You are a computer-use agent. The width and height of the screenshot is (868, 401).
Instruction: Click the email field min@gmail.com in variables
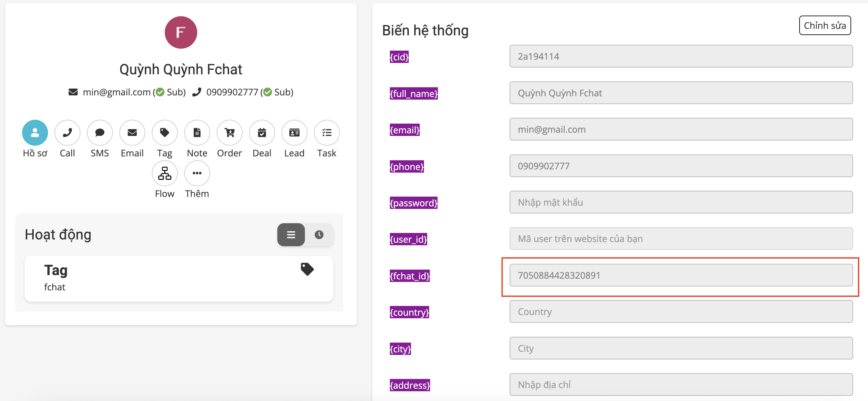coord(681,129)
